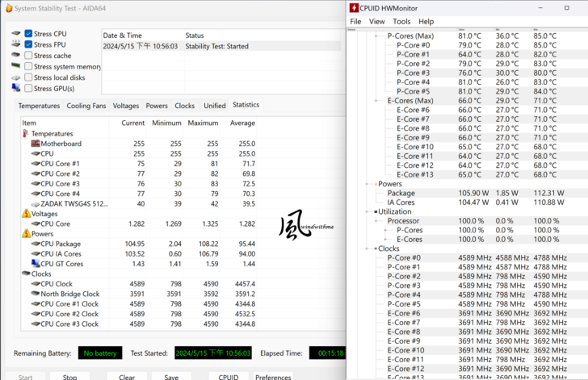
Task: Click the thermometer icon beside Temperatures
Action: click(26, 134)
